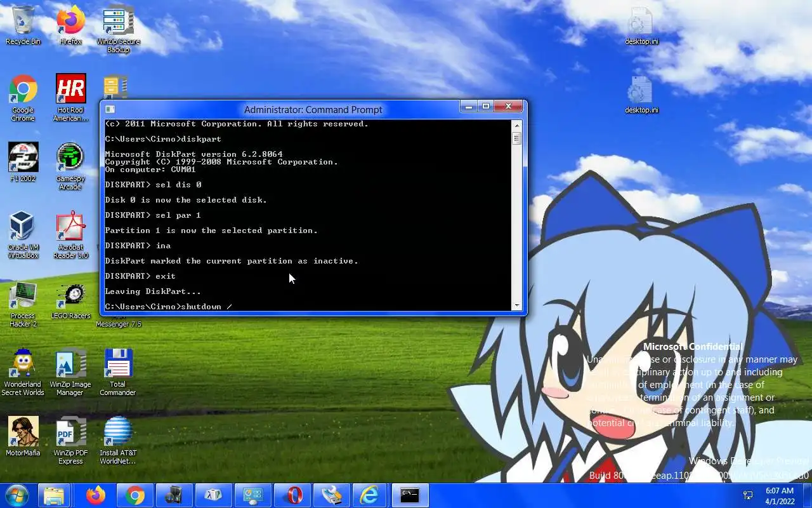Open the lambda icon taskbar app
This screenshot has height=508, width=812.
pyautogui.click(x=213, y=495)
